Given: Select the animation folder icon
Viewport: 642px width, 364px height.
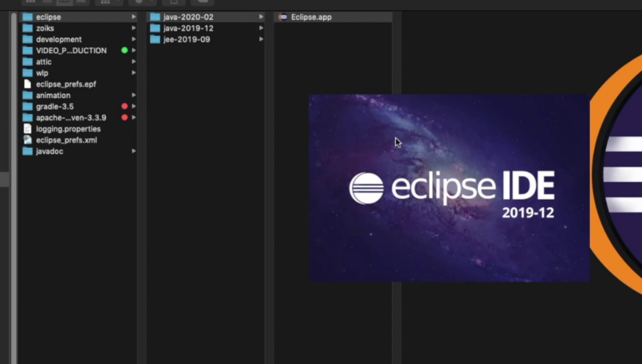Looking at the screenshot, I should [28, 95].
